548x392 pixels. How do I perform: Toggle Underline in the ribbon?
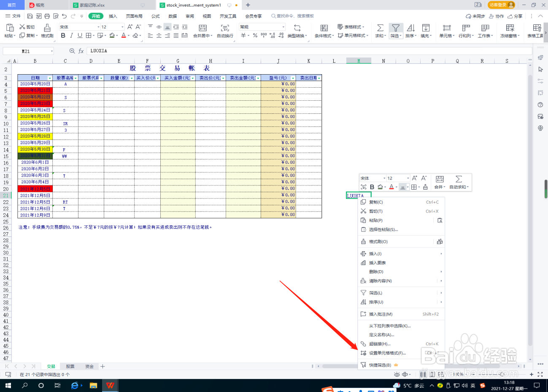[80, 35]
